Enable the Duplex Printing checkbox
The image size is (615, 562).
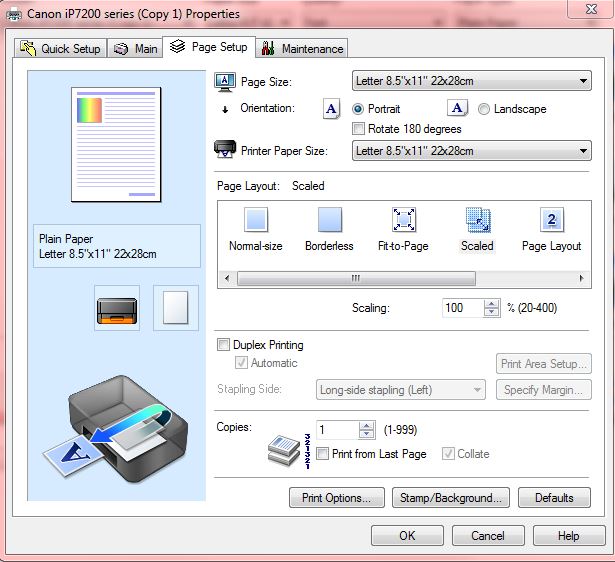224,345
